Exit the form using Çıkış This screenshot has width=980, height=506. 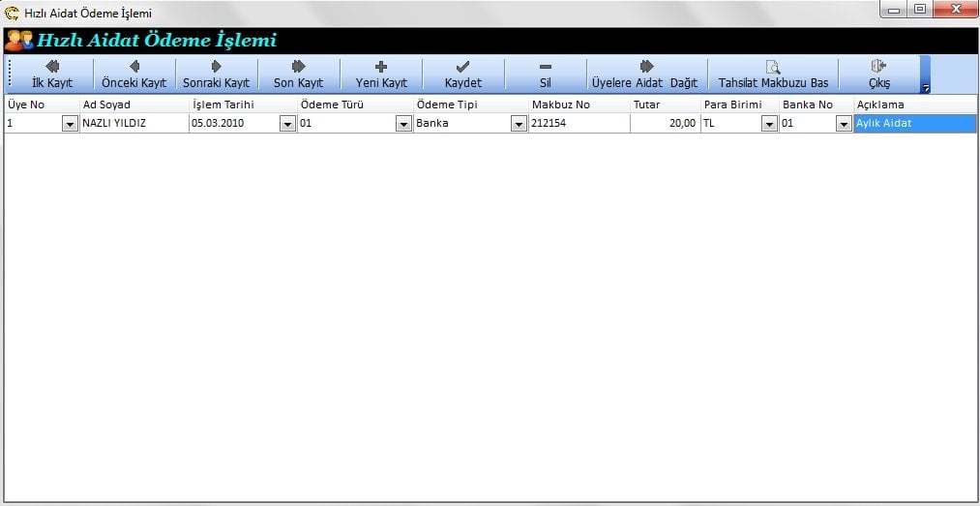tap(878, 74)
